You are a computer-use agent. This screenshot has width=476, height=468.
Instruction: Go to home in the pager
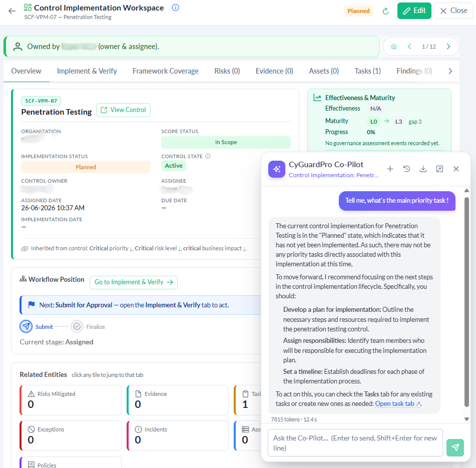[x=394, y=47]
